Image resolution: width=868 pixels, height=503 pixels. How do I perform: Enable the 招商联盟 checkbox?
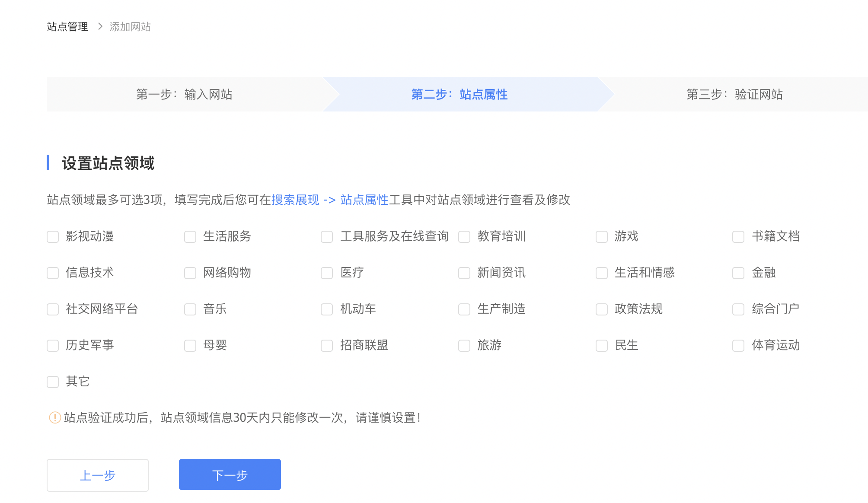(x=327, y=346)
